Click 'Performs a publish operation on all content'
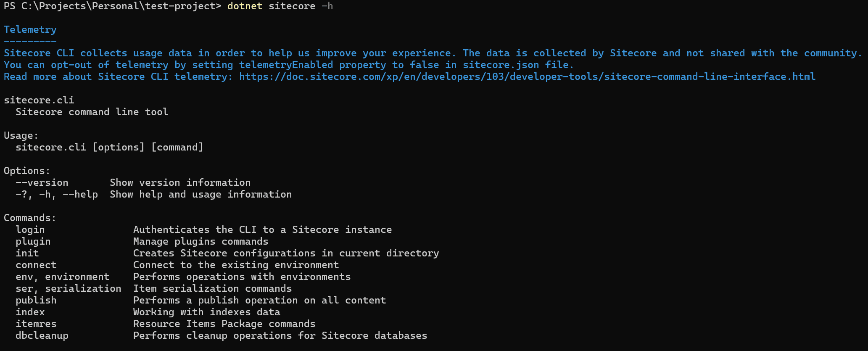868x351 pixels. click(260, 300)
